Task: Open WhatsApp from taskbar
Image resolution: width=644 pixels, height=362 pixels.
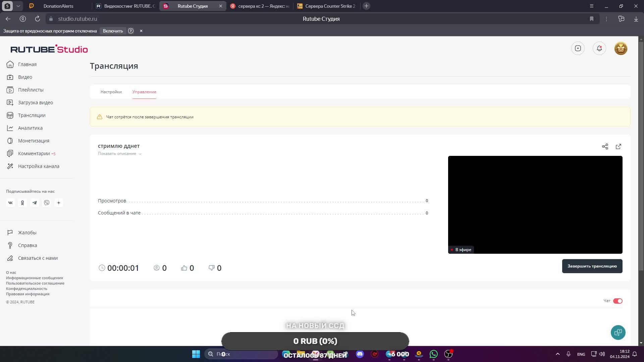Action: [434, 354]
